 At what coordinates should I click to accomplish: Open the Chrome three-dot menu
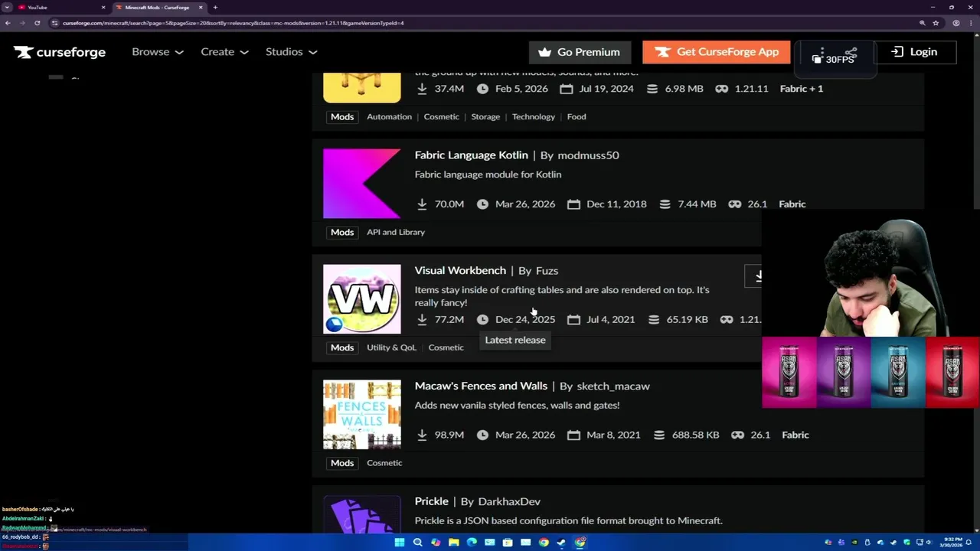(972, 23)
